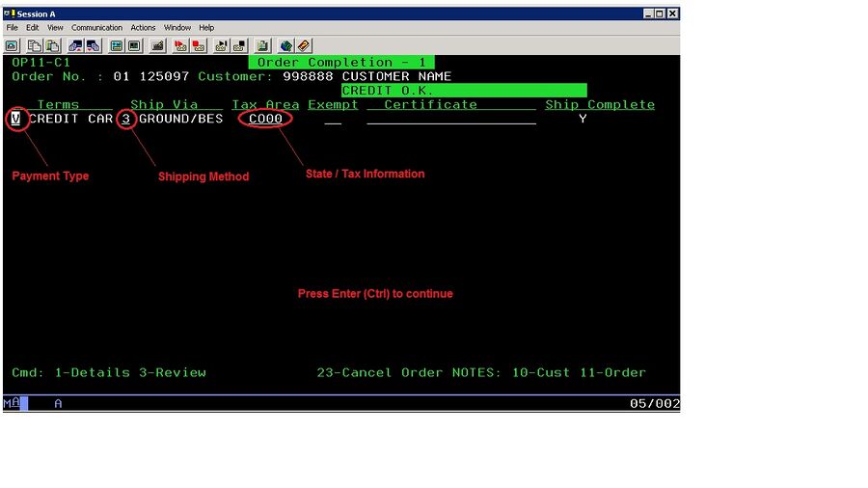Click the Ship Via code field
This screenshot has height=488, width=868.
pyautogui.click(x=126, y=119)
